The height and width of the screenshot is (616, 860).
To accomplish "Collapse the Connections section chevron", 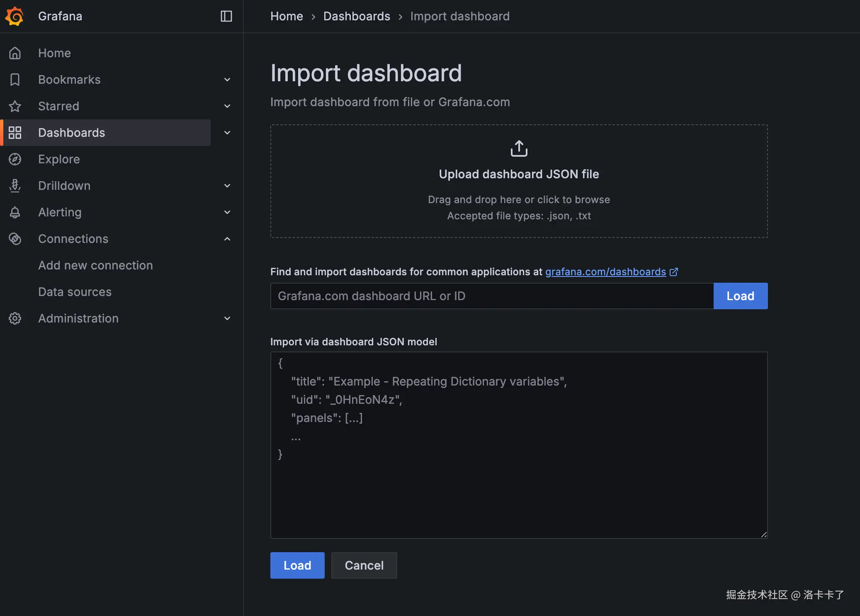I will pyautogui.click(x=227, y=239).
